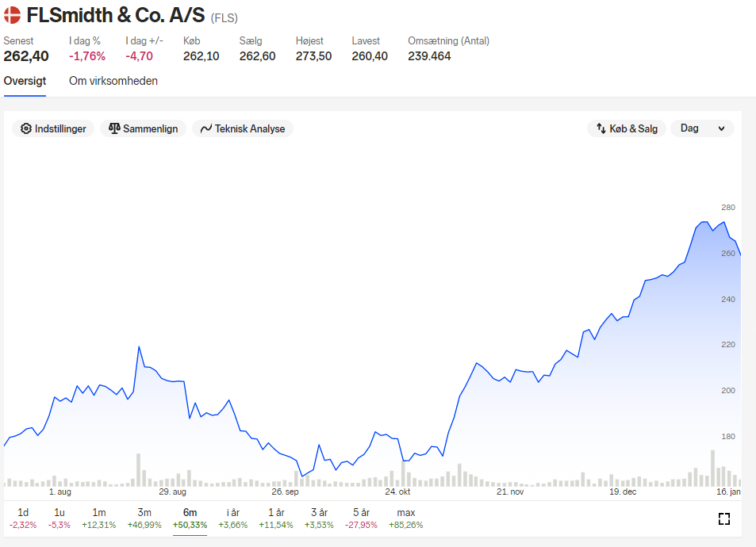Toggle fullscreen chart icon

pos(724,519)
